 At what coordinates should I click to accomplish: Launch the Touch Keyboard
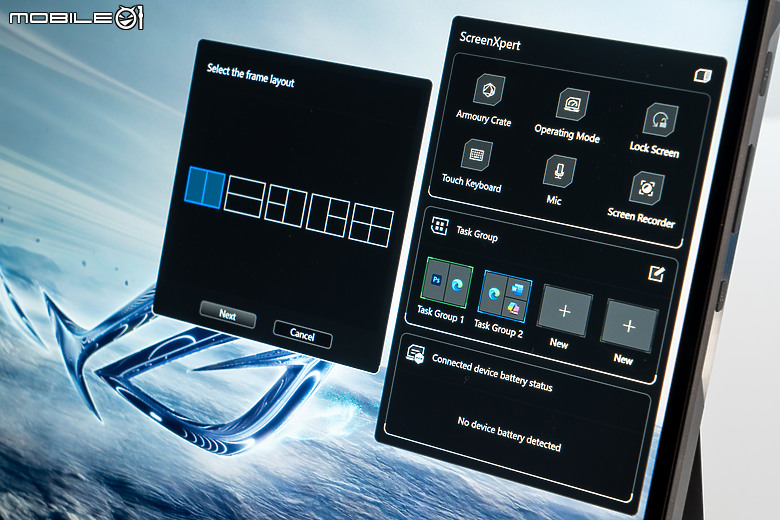click(x=477, y=155)
